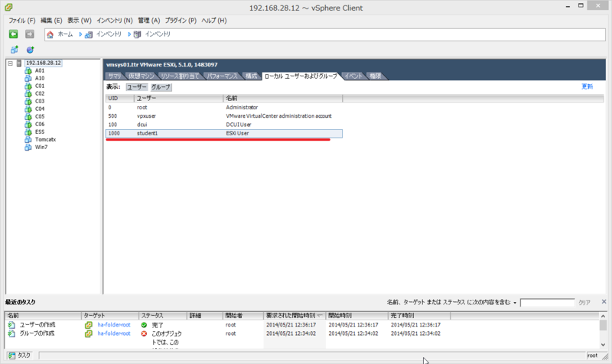The image size is (612, 364).
Task: Open ha-folder-root link for ユーザーの作成
Action: pos(114,324)
